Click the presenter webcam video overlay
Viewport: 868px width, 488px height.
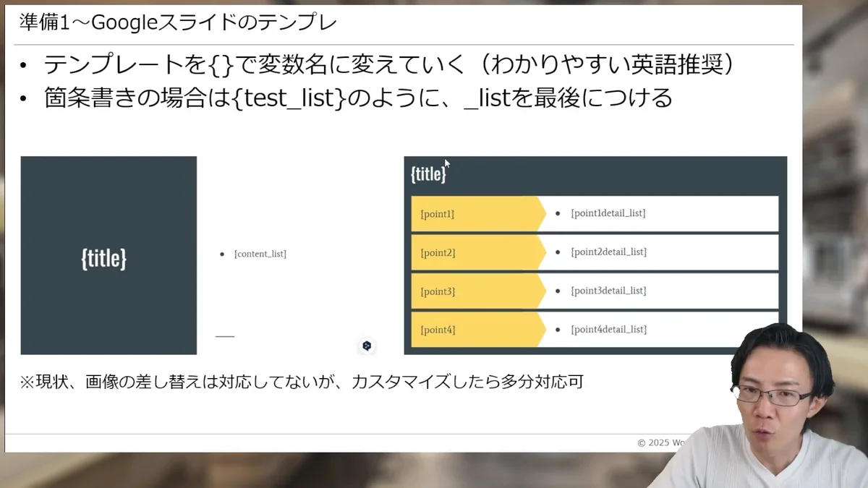pos(759,405)
